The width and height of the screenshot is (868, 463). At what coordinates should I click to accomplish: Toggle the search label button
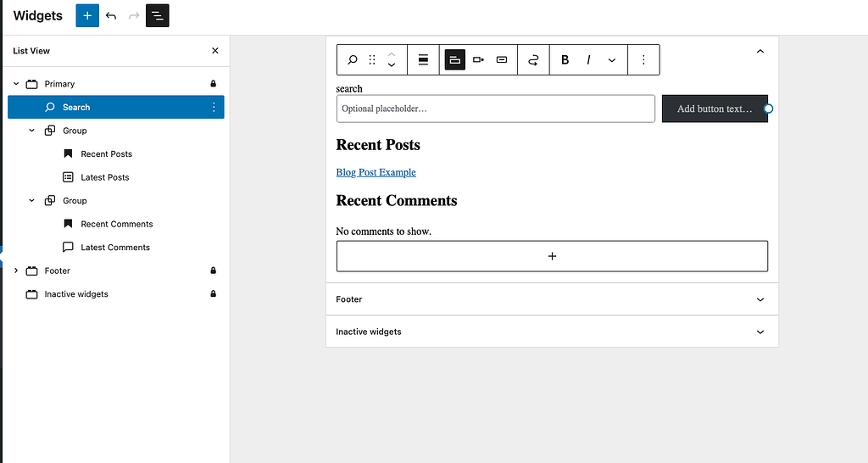tap(455, 60)
